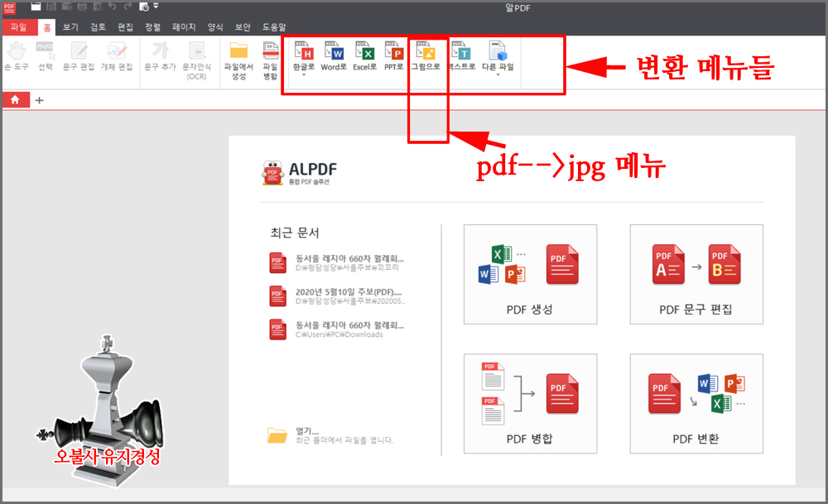
Task: Switch to the 페이지 ribbon tab
Action: coord(184,27)
